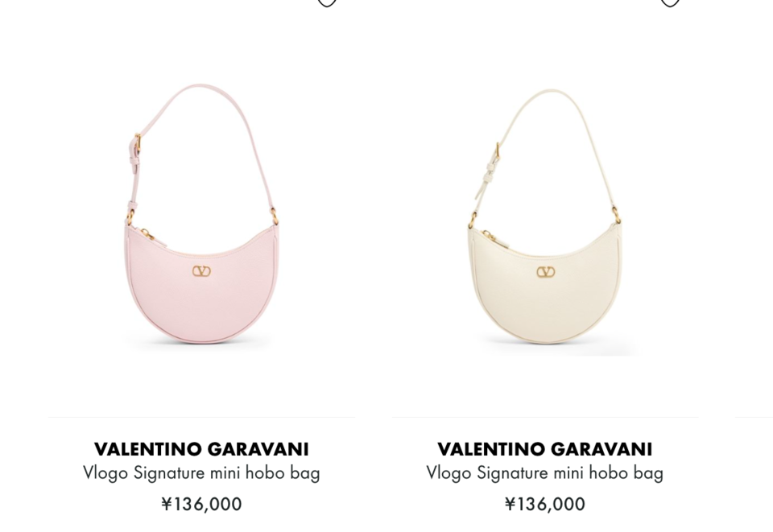Open the hobo bag title link under the cream bag
The width and height of the screenshot is (773, 532).
pos(545,473)
